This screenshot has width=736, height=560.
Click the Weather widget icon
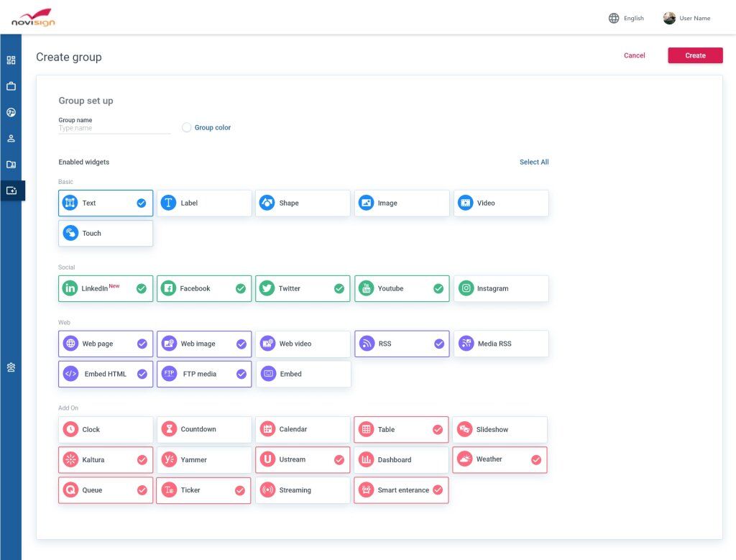(464, 459)
